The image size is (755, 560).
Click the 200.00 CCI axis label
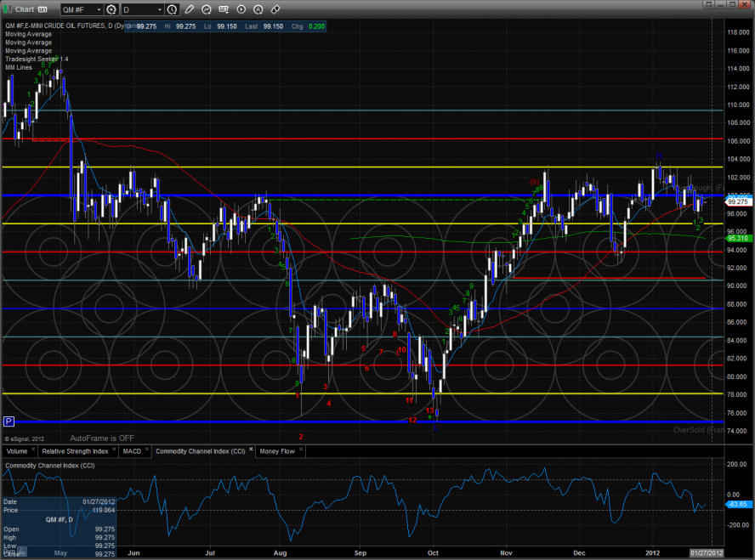[x=735, y=464]
